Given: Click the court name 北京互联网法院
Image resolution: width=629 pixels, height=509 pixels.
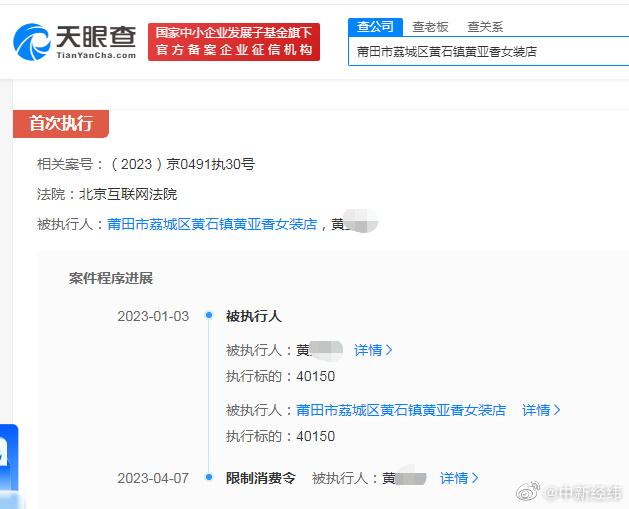Looking at the screenshot, I should 128,194.
